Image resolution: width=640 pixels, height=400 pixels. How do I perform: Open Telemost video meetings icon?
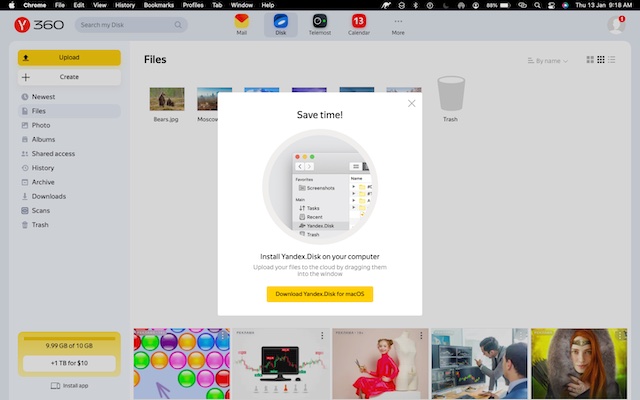[319, 24]
